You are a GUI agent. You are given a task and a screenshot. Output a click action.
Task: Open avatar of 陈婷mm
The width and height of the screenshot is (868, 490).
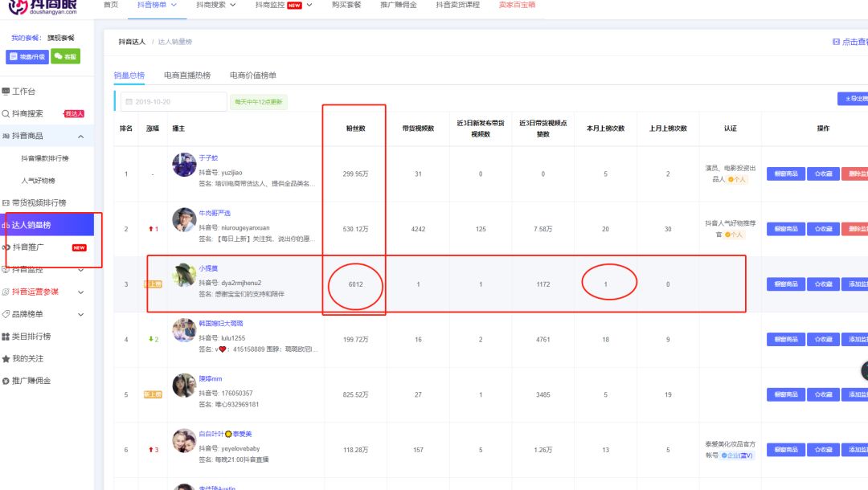(x=184, y=386)
